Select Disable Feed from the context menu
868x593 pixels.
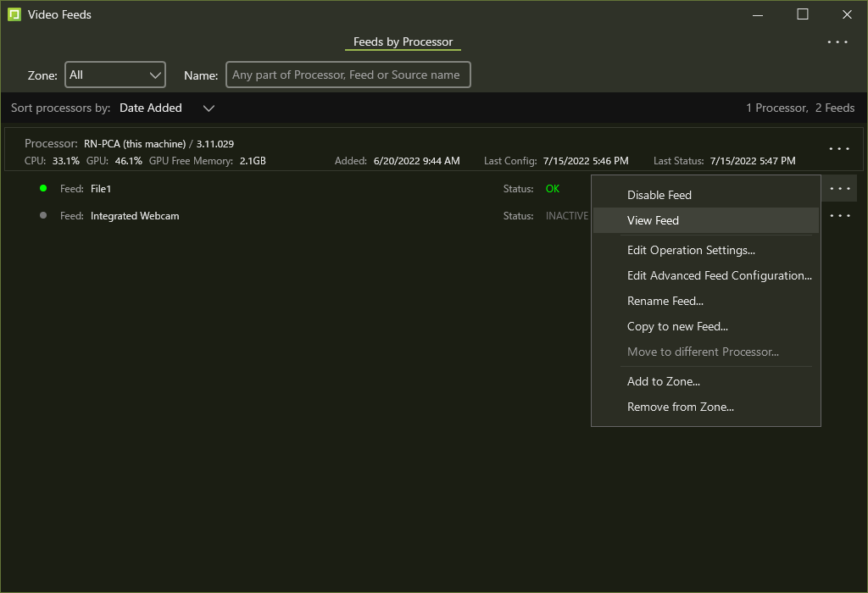[659, 195]
